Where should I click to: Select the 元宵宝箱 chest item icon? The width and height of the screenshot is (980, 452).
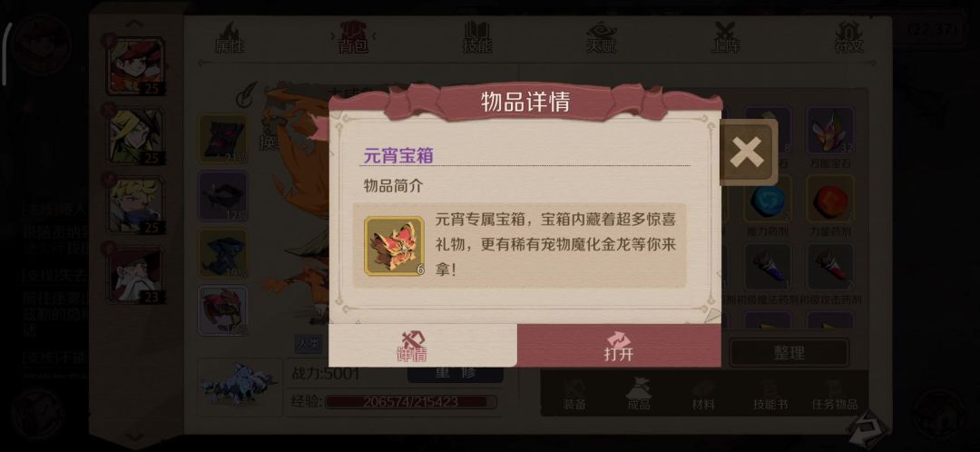pyautogui.click(x=394, y=246)
